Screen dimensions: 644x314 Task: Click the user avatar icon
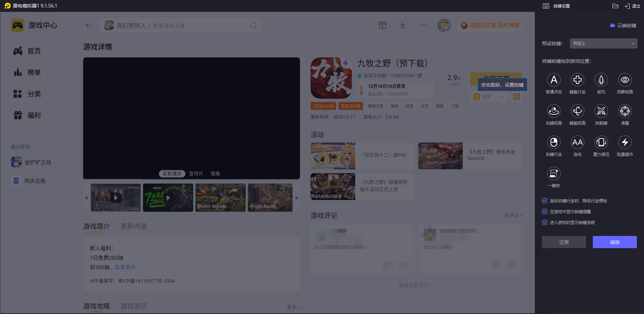pyautogui.click(x=444, y=25)
